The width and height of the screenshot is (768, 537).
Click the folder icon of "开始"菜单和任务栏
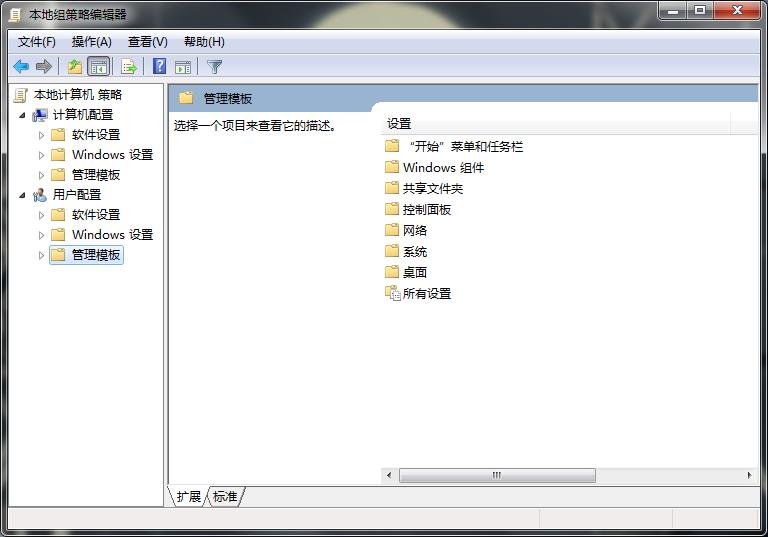click(x=392, y=146)
